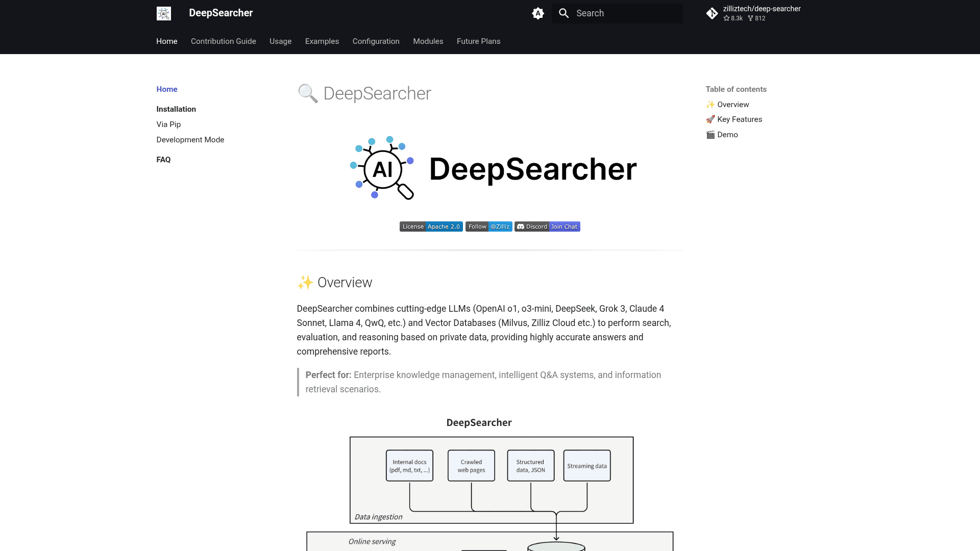Jump to Key Features in contents

point(734,119)
